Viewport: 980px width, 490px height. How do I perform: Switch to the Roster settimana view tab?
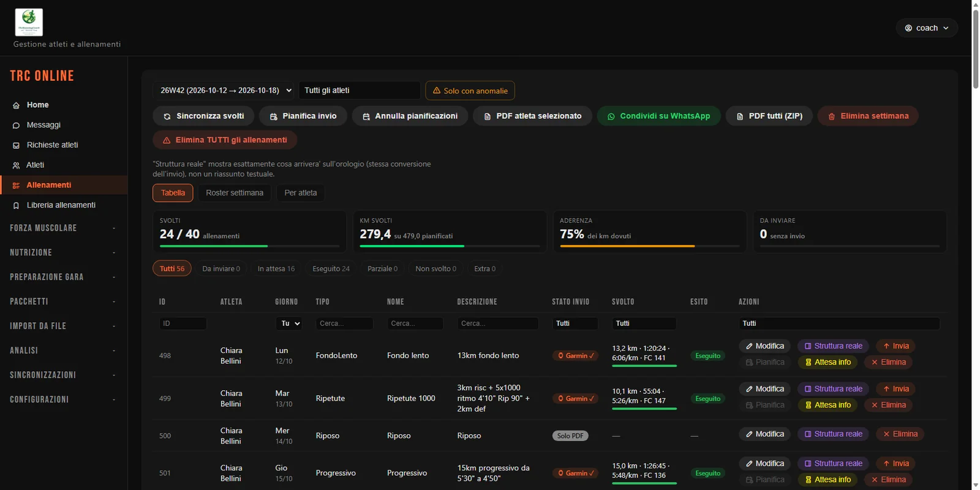coord(235,193)
